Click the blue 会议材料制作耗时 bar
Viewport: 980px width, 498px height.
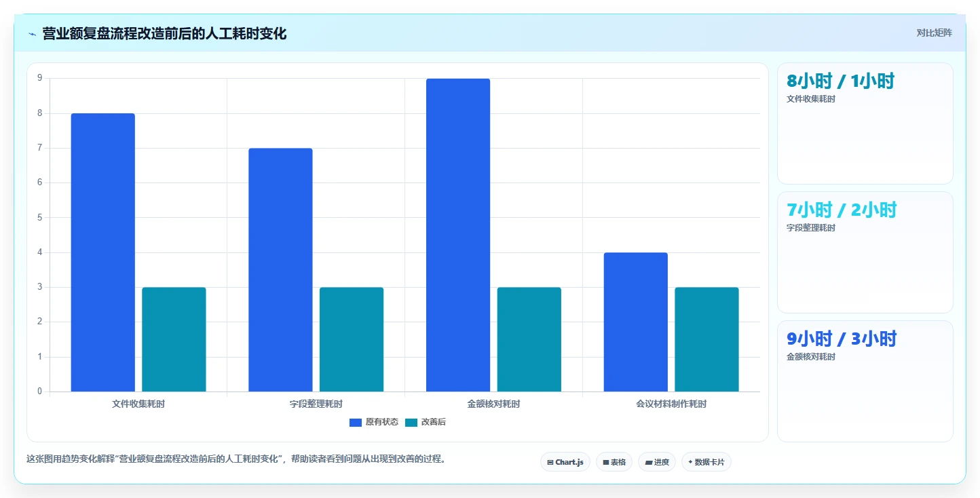click(636, 322)
